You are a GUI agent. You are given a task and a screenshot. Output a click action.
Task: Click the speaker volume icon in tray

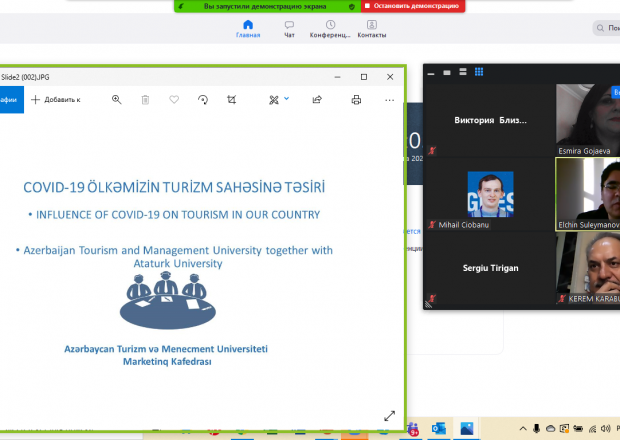tap(605, 429)
